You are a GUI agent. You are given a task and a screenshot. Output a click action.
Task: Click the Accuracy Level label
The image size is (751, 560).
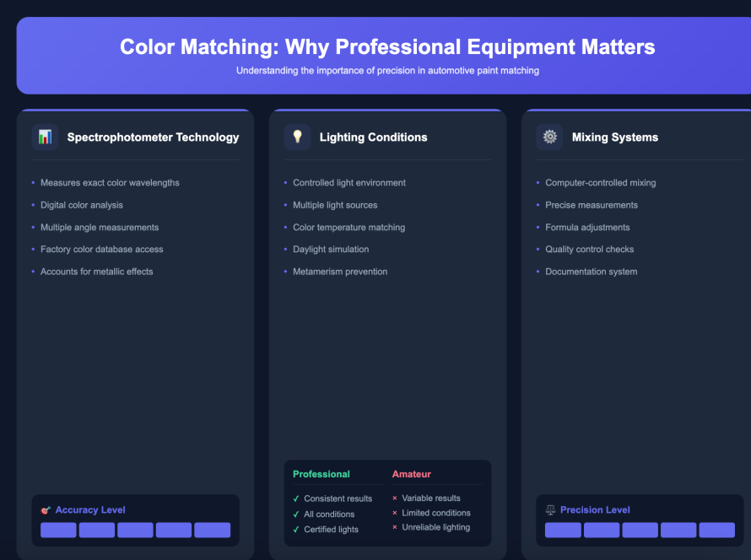pos(90,509)
